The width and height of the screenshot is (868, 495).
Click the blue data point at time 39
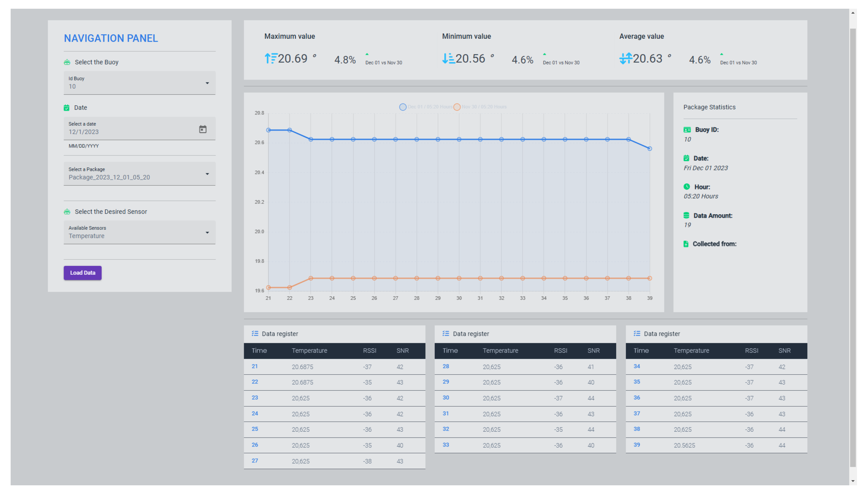click(x=650, y=149)
